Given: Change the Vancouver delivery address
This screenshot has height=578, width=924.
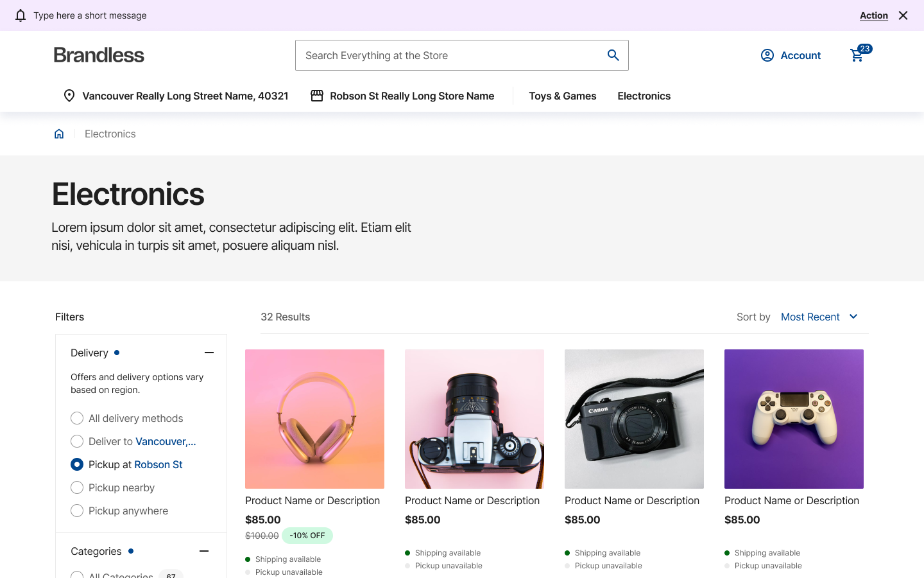Looking at the screenshot, I should click(185, 96).
